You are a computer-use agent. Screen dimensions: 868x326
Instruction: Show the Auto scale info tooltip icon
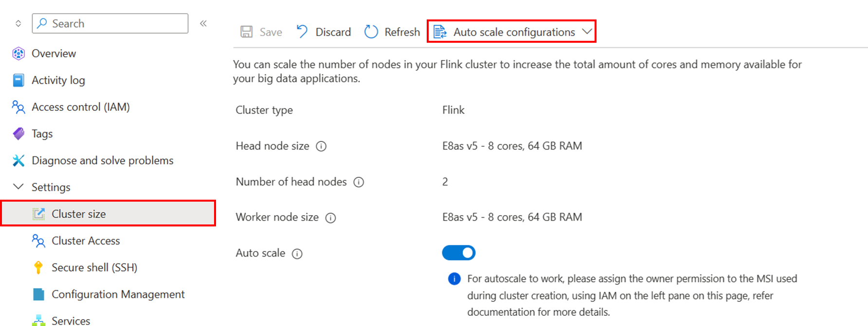pyautogui.click(x=297, y=254)
